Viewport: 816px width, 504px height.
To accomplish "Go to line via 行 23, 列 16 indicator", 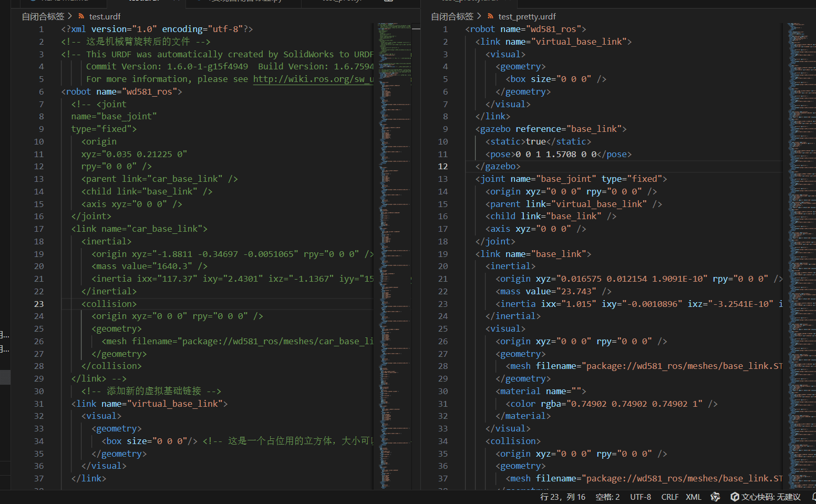I will [563, 497].
